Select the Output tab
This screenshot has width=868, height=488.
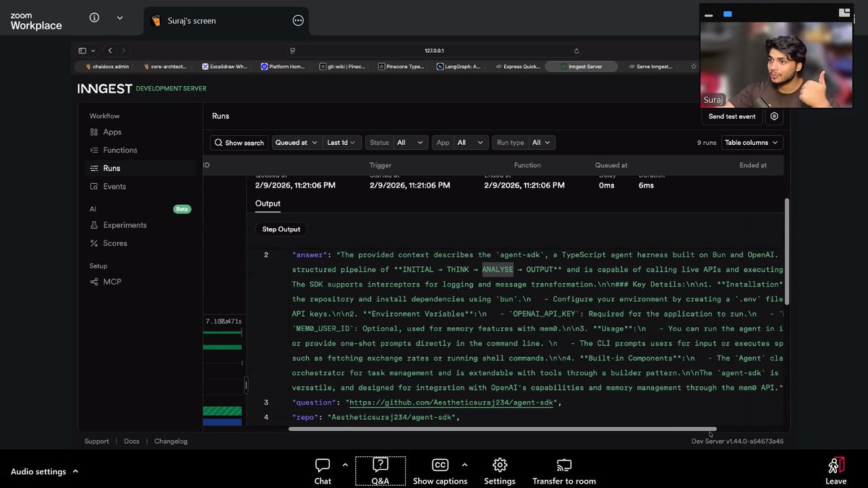(x=268, y=203)
